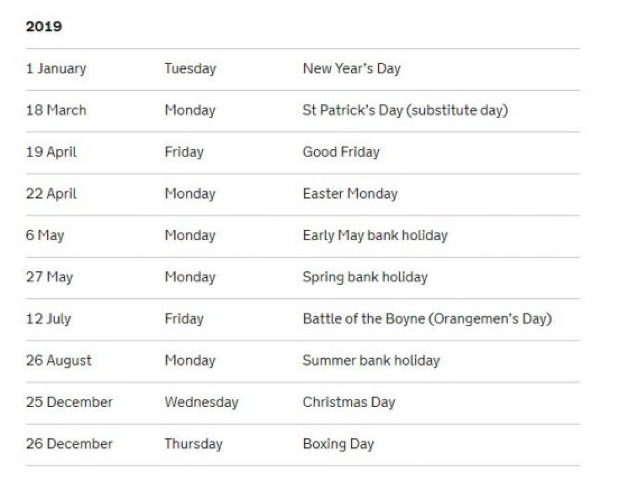Select the 22 April date cell
This screenshot has width=628, height=481.
51,194
